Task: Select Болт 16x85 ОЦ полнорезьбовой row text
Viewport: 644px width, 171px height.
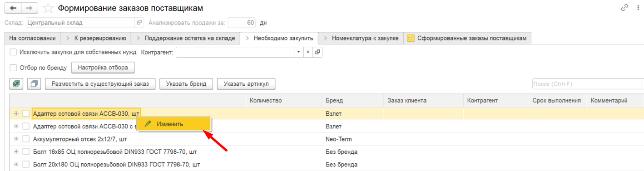Action: (115, 151)
